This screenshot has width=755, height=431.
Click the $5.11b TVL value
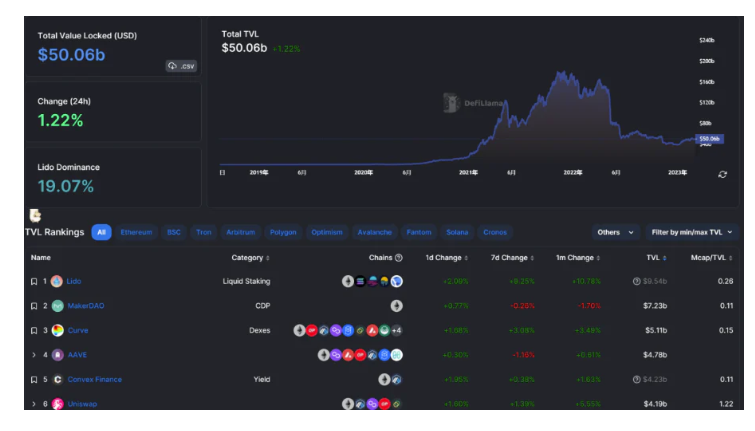[x=656, y=330]
